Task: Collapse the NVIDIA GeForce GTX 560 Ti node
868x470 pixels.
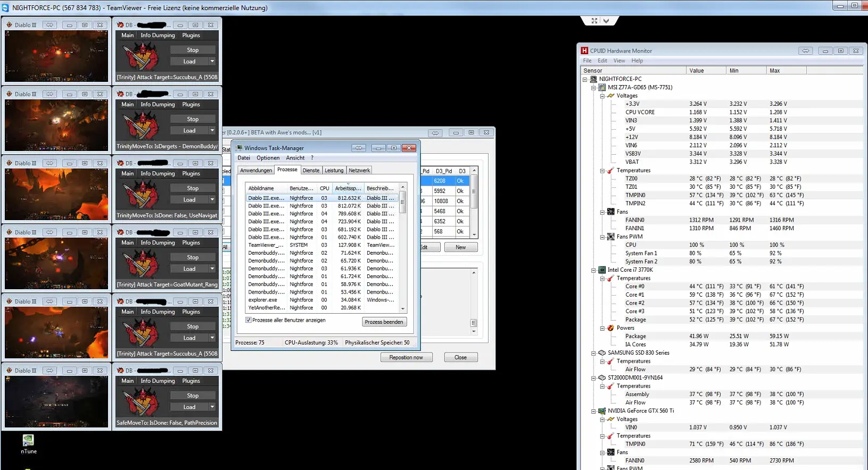Action: (x=593, y=411)
